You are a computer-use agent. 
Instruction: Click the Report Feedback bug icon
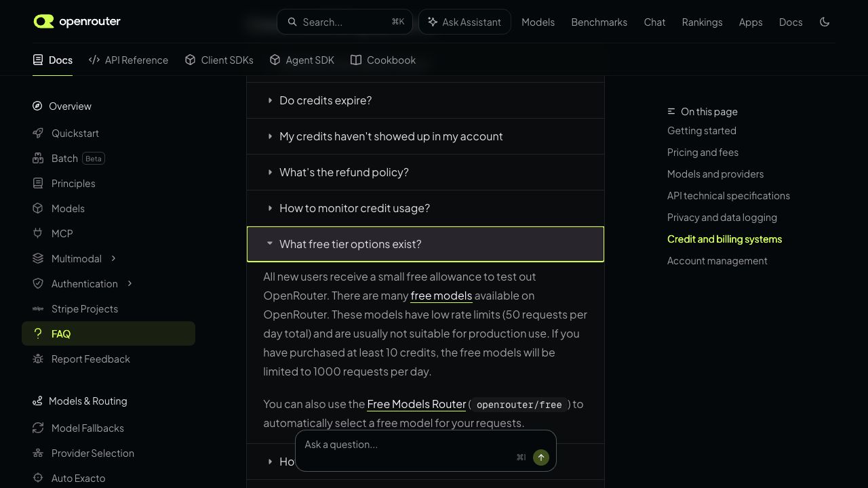pyautogui.click(x=38, y=359)
